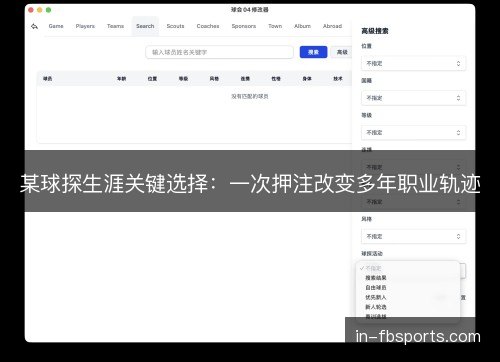The width and height of the screenshot is (500, 362).
Task: Click the 没有匹配的球员 empty message
Action: 250,96
